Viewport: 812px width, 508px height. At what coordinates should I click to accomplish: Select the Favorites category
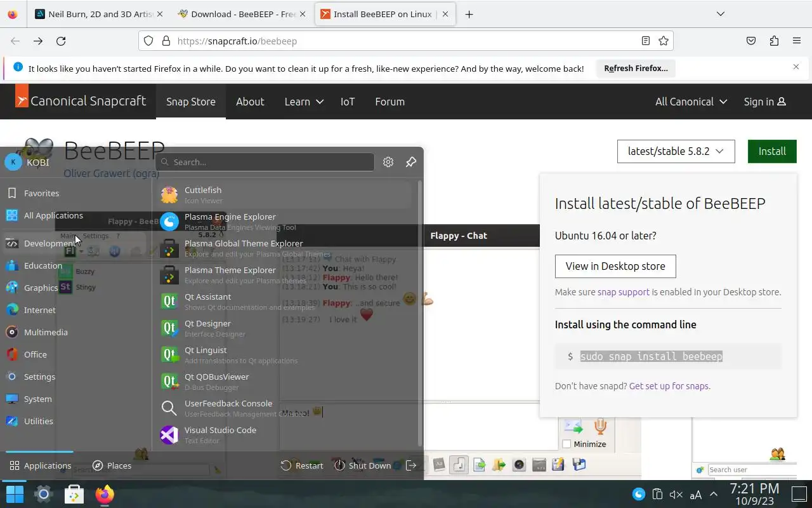[x=76, y=193]
